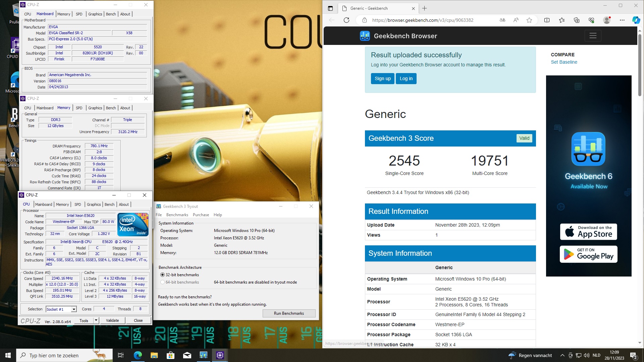Open the About tab in middle CPU-Z window
The height and width of the screenshot is (362, 644).
click(125, 108)
